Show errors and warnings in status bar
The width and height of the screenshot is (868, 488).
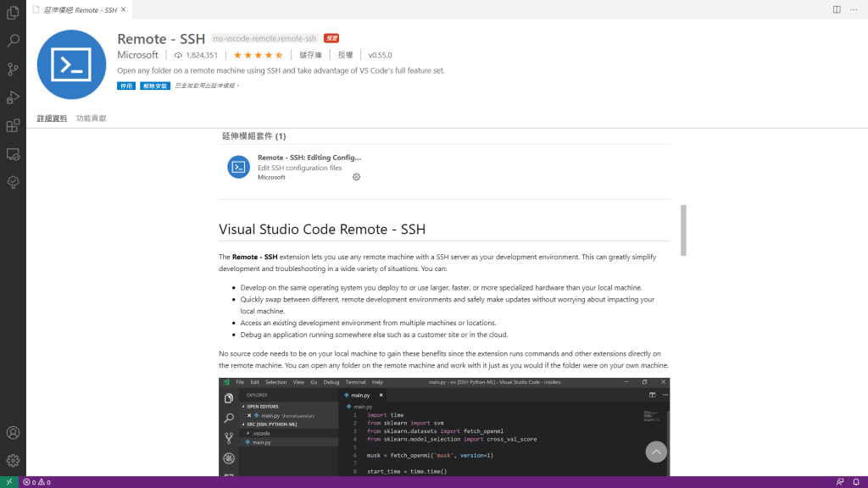point(36,482)
